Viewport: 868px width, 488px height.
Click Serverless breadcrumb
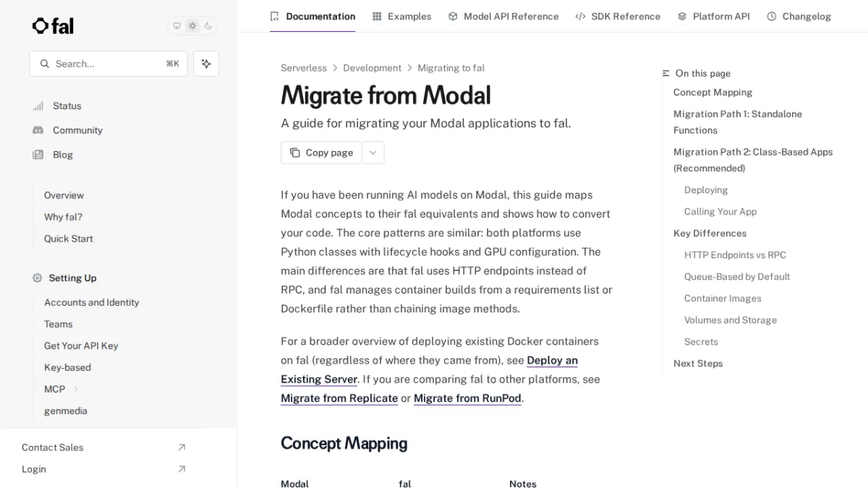point(304,68)
